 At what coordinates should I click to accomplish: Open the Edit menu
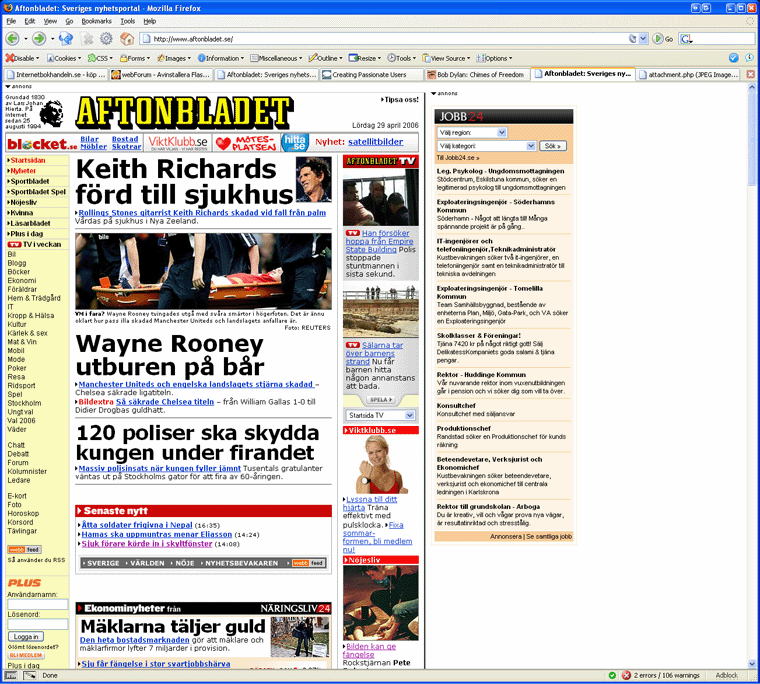(x=30, y=21)
